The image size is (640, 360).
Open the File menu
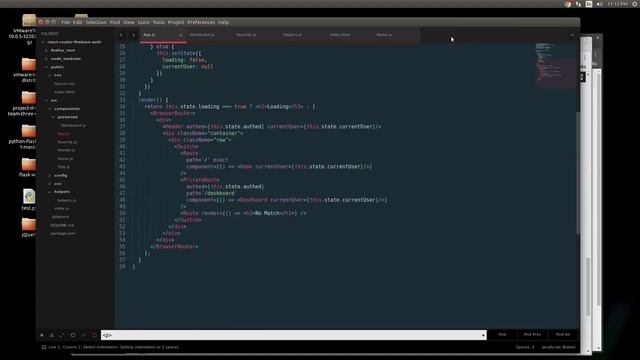click(x=65, y=22)
